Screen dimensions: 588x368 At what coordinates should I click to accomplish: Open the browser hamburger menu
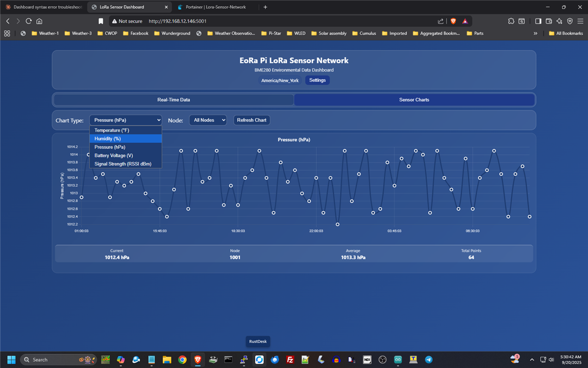tap(580, 21)
